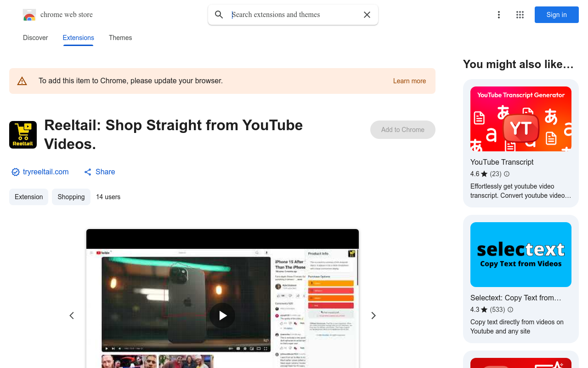The image size is (588, 368).
Task: Click the star icon next to rating 4.6
Action: [484, 174]
